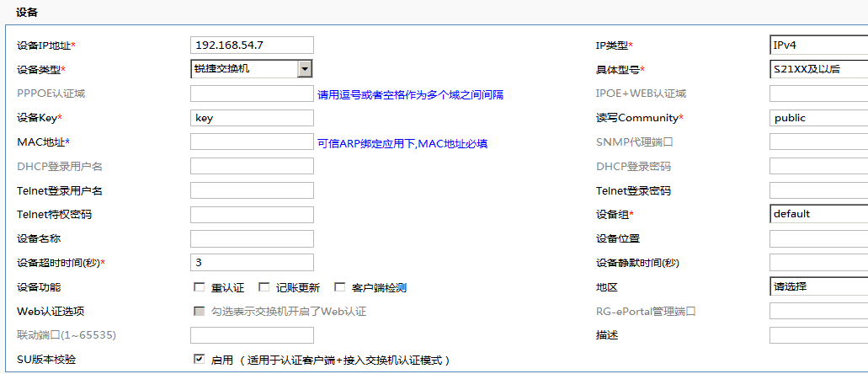Click the 设备IP地址 input field
Screen dimensions: 868x374
tap(252, 45)
